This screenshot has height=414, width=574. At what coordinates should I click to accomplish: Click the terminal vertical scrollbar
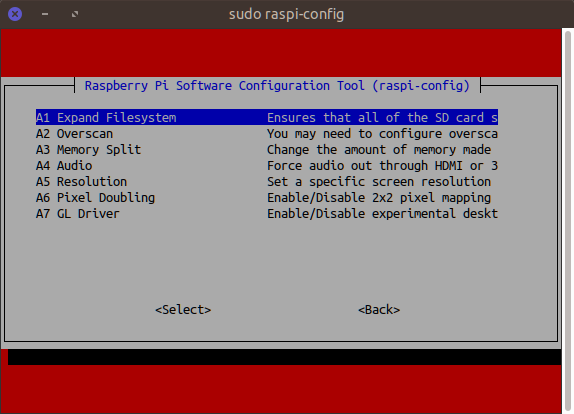tap(568, 221)
